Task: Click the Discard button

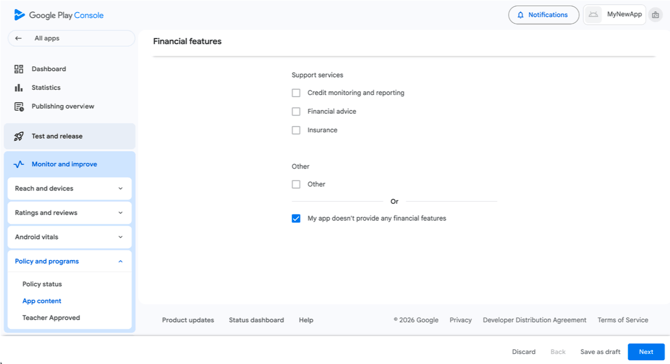Action: click(x=523, y=352)
